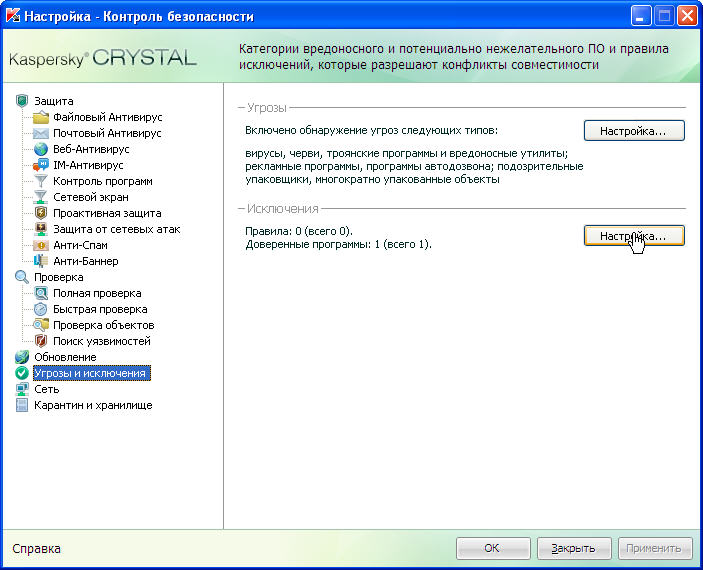Open Настройка for Угрозы section
703x570 pixels.
pos(634,131)
